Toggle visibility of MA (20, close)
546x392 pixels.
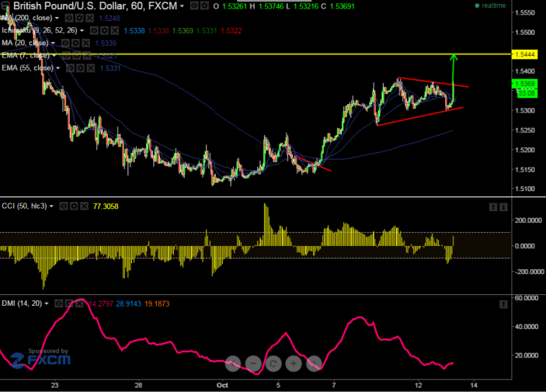click(x=65, y=43)
